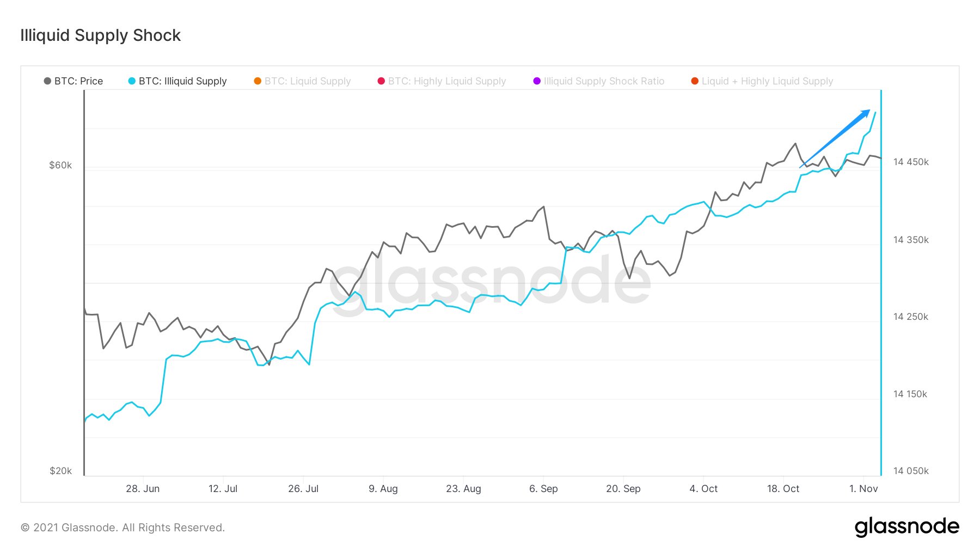Click the orange Liquid Supply legend dot
Viewport: 980px width, 552px height.
tap(258, 81)
